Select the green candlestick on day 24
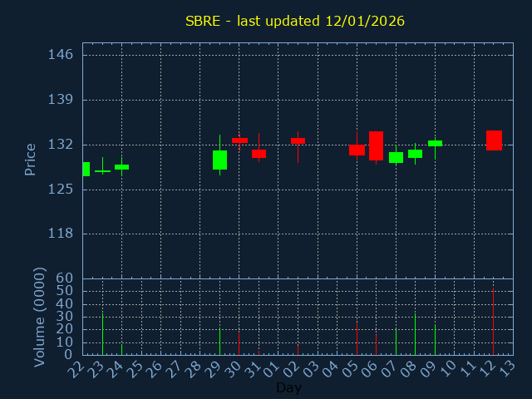Image resolution: width=532 pixels, height=399 pixels. coord(121,167)
